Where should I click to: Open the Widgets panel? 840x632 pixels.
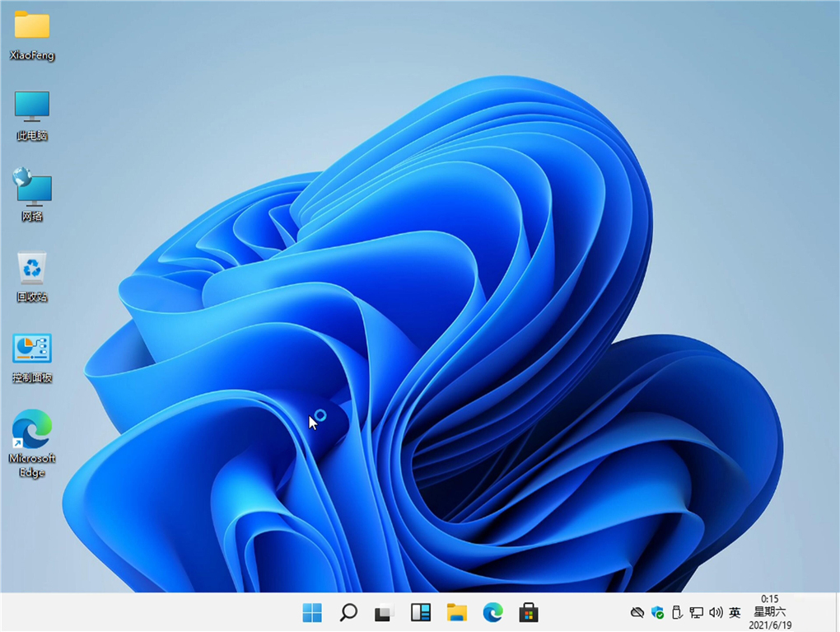coord(420,612)
